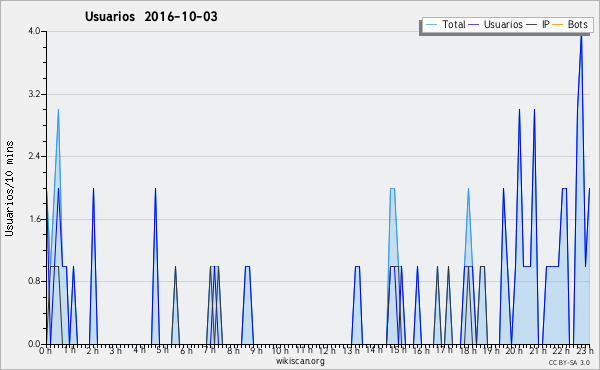Click the chart title 'Usuarios 2016-10-03'

(x=151, y=17)
